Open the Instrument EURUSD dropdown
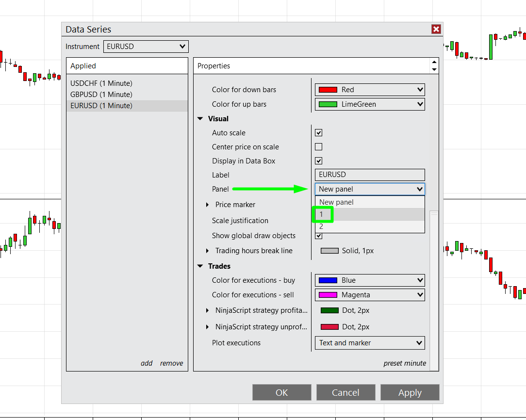526x420 pixels. [146, 47]
